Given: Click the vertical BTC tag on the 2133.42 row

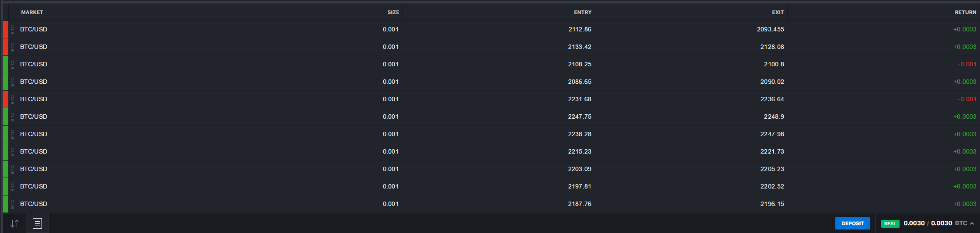Looking at the screenshot, I should coord(13,47).
